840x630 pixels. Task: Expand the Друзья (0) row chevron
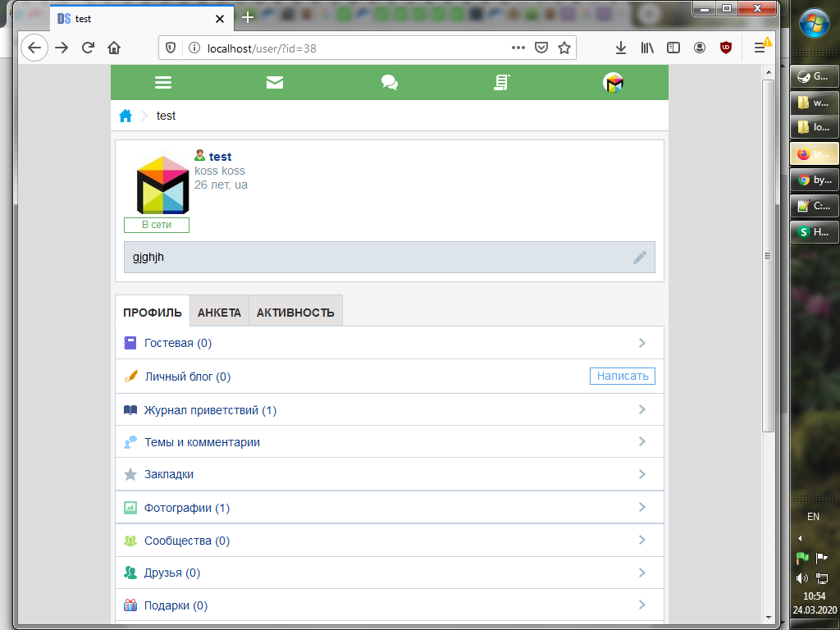[x=641, y=573]
